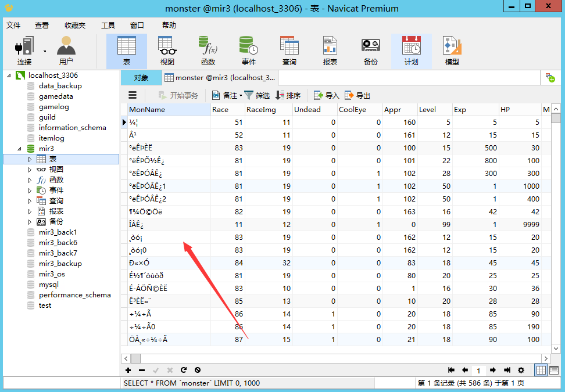Click the horizontal scrollbar right arrow
Viewport: 565px width, 392px height.
click(545, 358)
